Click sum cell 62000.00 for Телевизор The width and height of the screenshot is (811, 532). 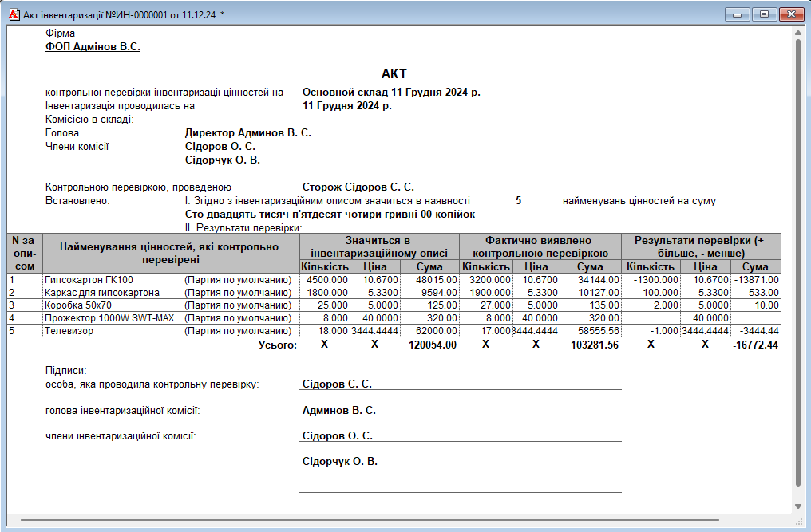point(429,331)
